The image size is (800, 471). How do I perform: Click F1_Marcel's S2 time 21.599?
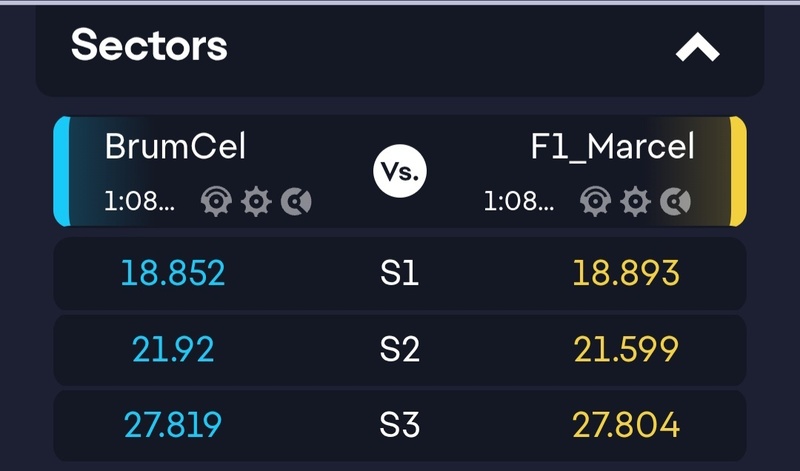pos(626,349)
